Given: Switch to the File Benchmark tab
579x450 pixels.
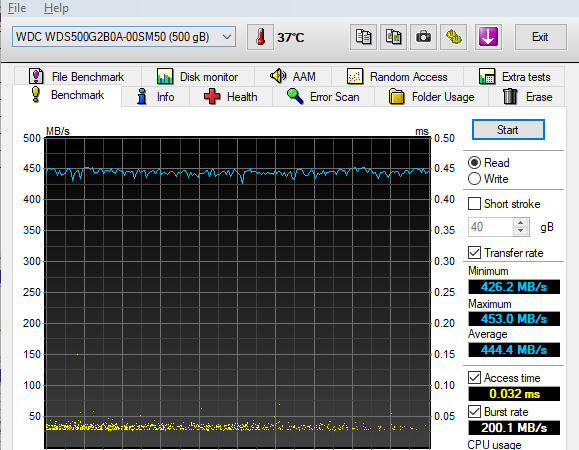Looking at the screenshot, I should [78, 76].
